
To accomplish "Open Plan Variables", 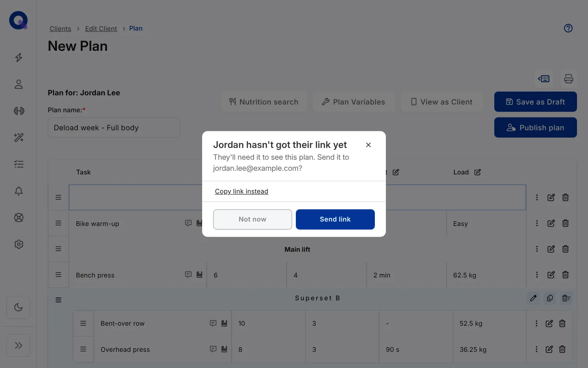I will coord(354,102).
